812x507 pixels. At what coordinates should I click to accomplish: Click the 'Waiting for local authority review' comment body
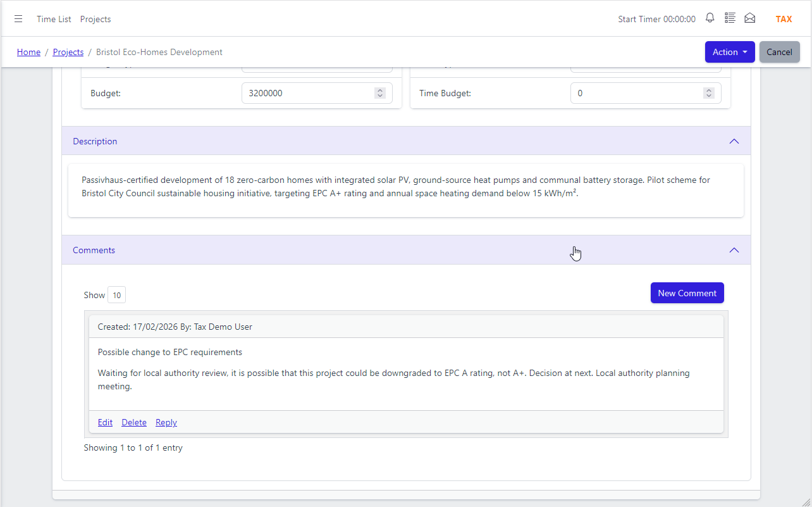tap(393, 379)
